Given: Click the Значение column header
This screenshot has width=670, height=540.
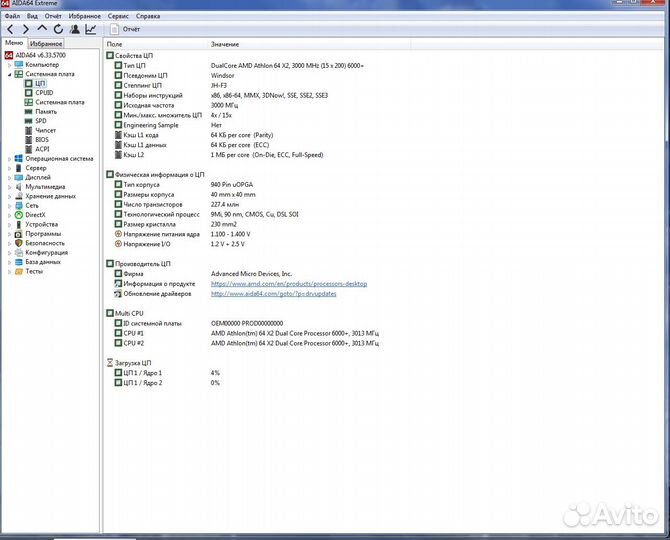Looking at the screenshot, I should (225, 45).
